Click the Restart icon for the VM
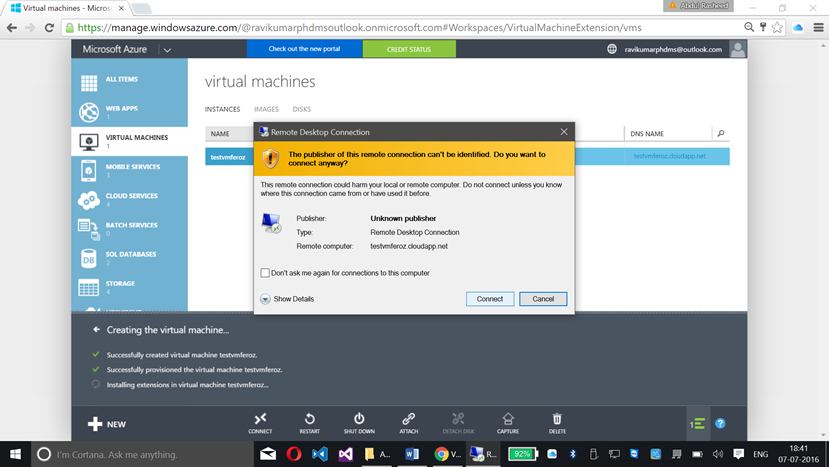829x467 pixels. (x=310, y=419)
